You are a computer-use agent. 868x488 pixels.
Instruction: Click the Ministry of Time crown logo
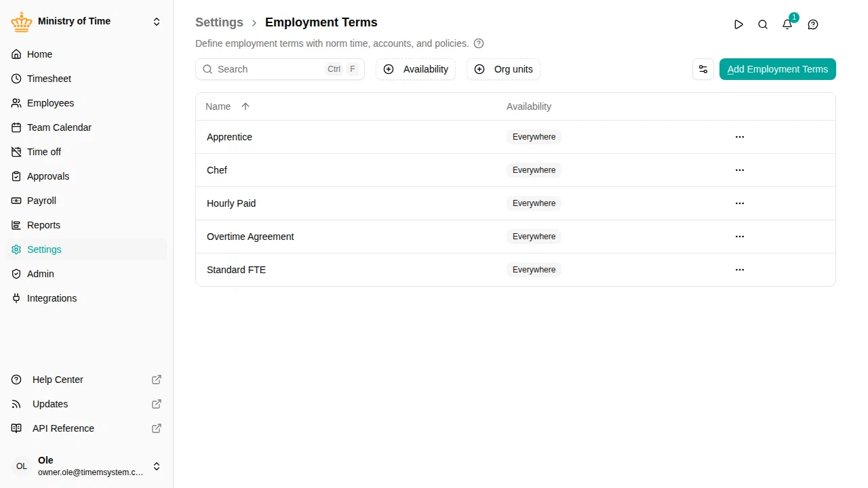click(22, 22)
